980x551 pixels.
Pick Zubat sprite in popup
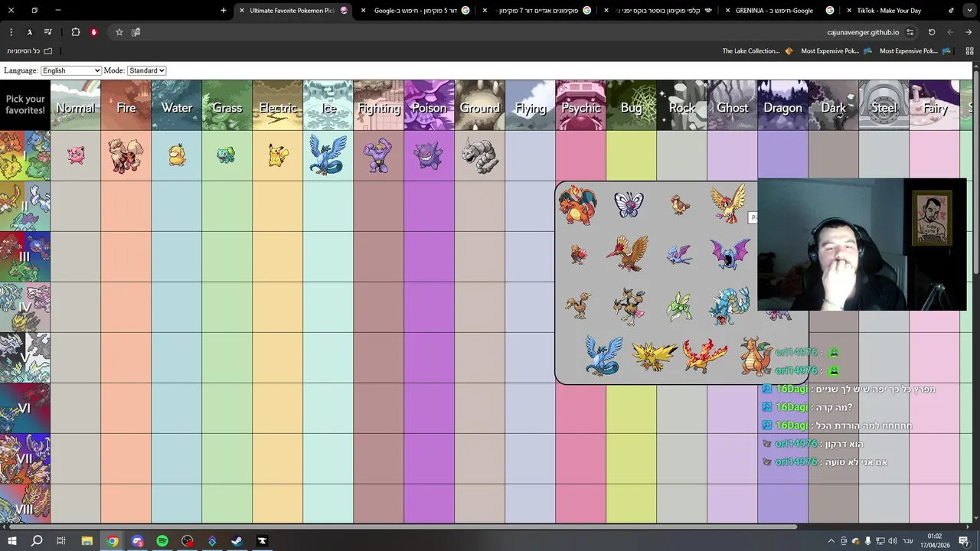(679, 255)
